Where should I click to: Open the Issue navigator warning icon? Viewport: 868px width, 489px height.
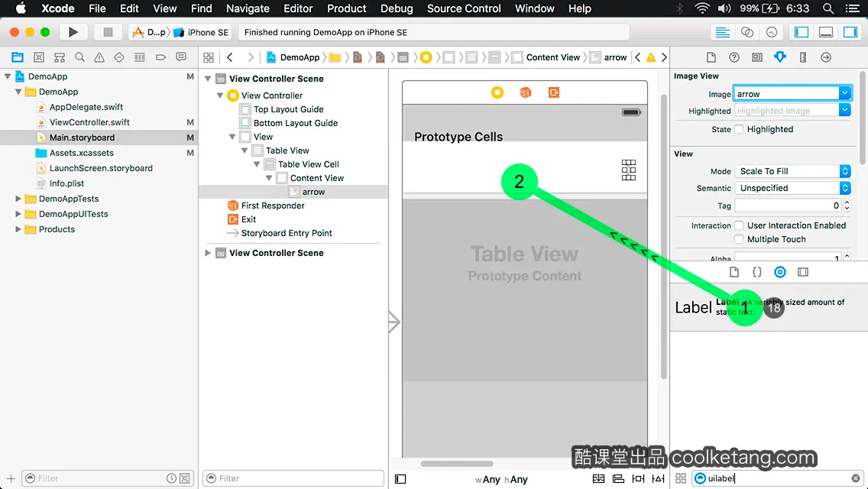coord(99,57)
